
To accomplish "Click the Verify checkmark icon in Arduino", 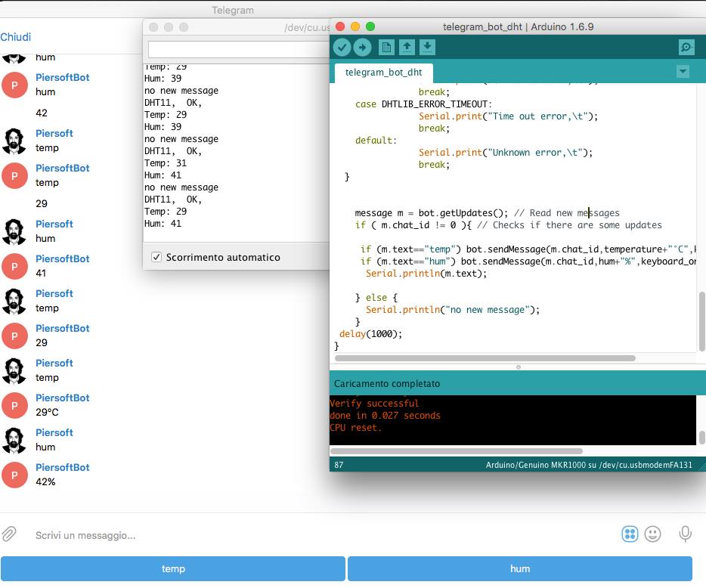I will pyautogui.click(x=342, y=47).
